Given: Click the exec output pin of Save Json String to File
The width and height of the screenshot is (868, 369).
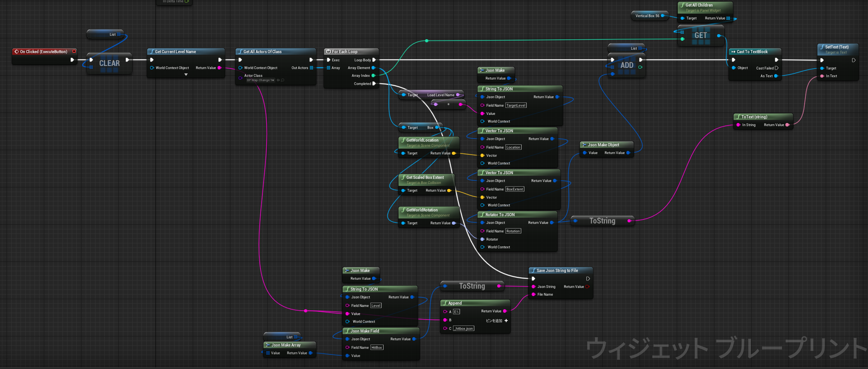Looking at the screenshot, I should [588, 279].
